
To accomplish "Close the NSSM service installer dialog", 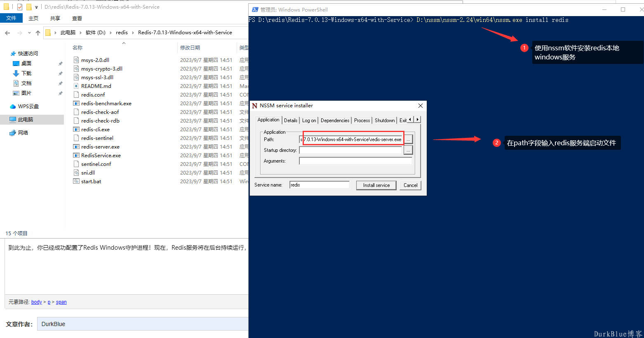I will pyautogui.click(x=421, y=106).
